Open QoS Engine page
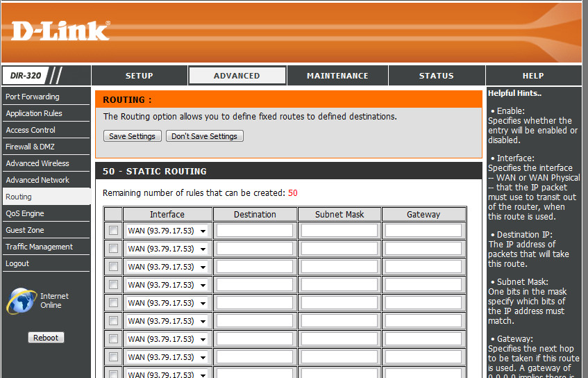The height and width of the screenshot is (378, 588). [46, 213]
